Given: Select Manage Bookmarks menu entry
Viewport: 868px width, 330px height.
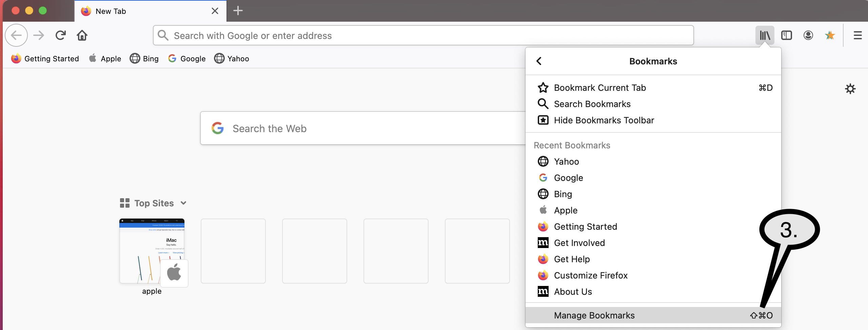Looking at the screenshot, I should 594,315.
